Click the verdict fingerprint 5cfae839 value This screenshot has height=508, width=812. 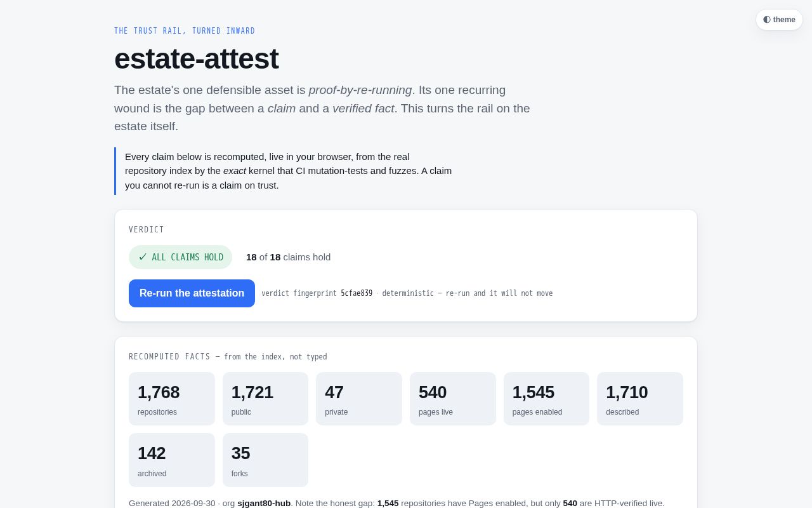point(357,293)
